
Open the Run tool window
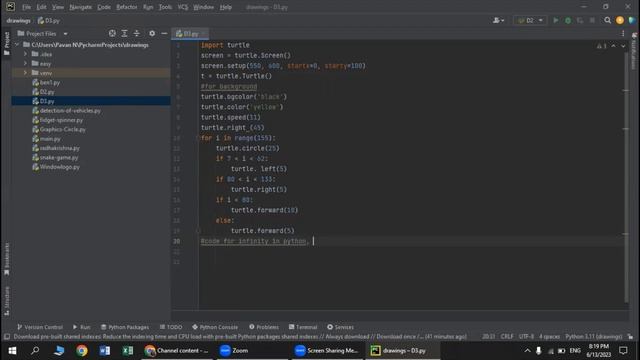click(81, 327)
